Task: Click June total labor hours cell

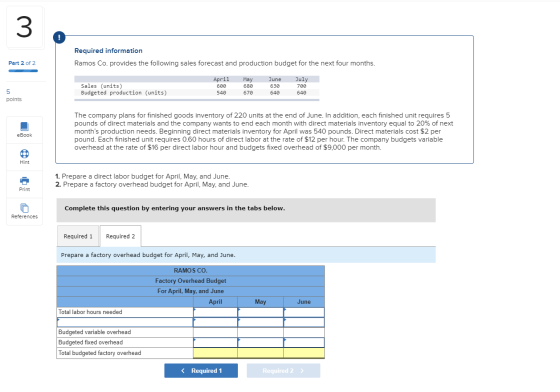Action: [x=304, y=312]
